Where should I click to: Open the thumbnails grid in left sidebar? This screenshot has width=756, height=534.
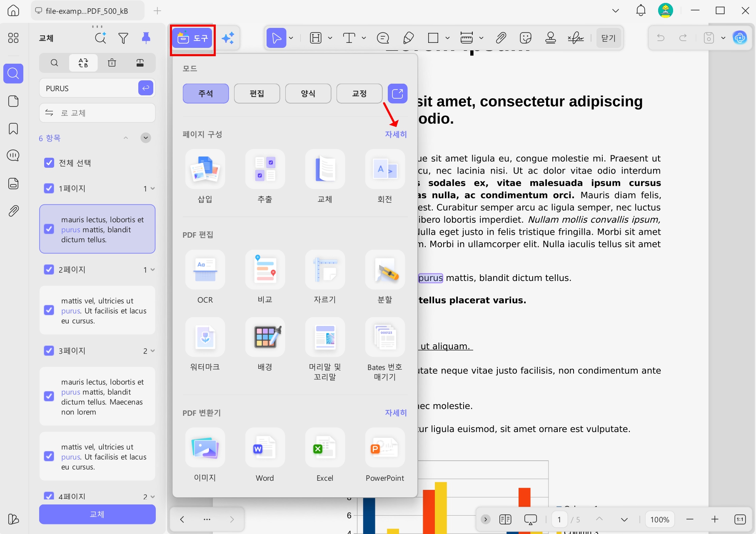pos(13,38)
